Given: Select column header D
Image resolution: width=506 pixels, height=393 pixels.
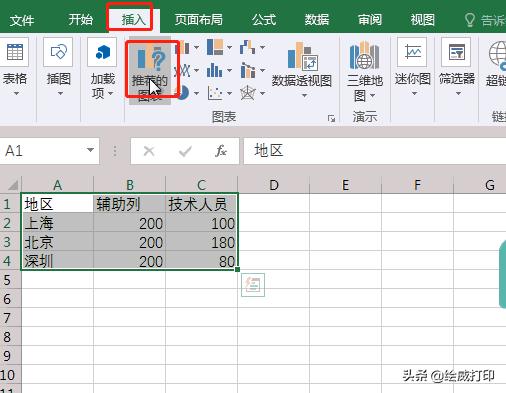Looking at the screenshot, I should click(x=274, y=185).
